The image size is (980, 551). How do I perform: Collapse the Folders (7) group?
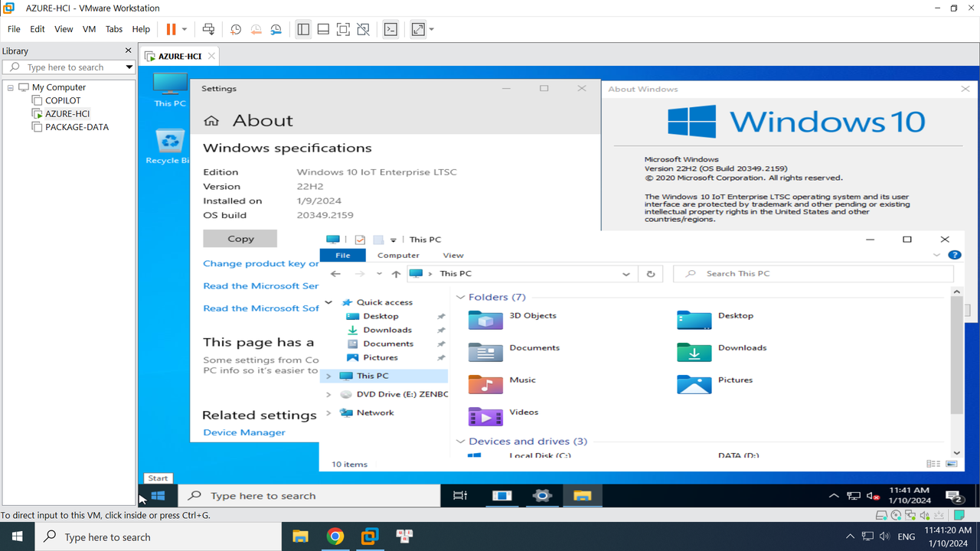461,297
